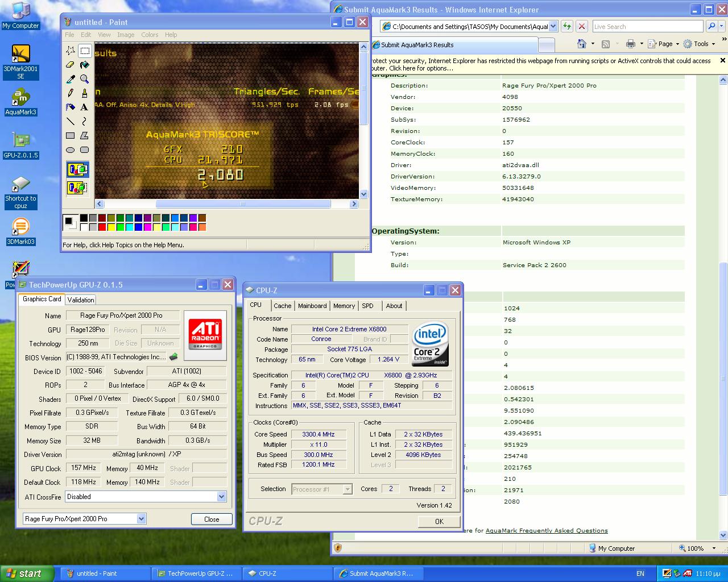Open the Colors menu in Paint
The width and height of the screenshot is (728, 582).
tap(150, 35)
